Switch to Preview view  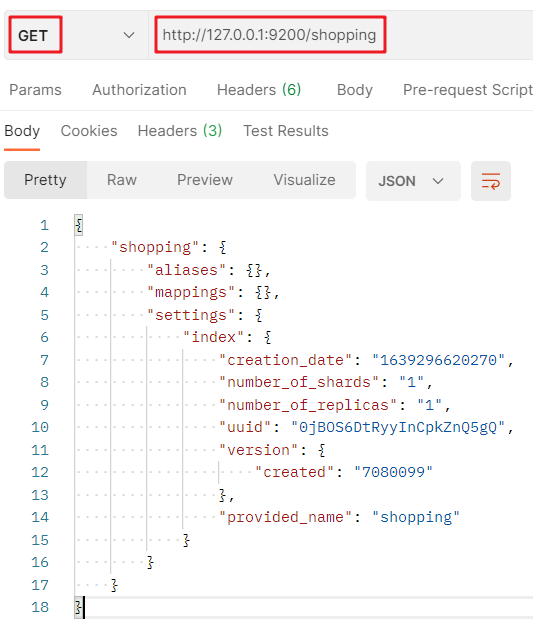(x=205, y=180)
